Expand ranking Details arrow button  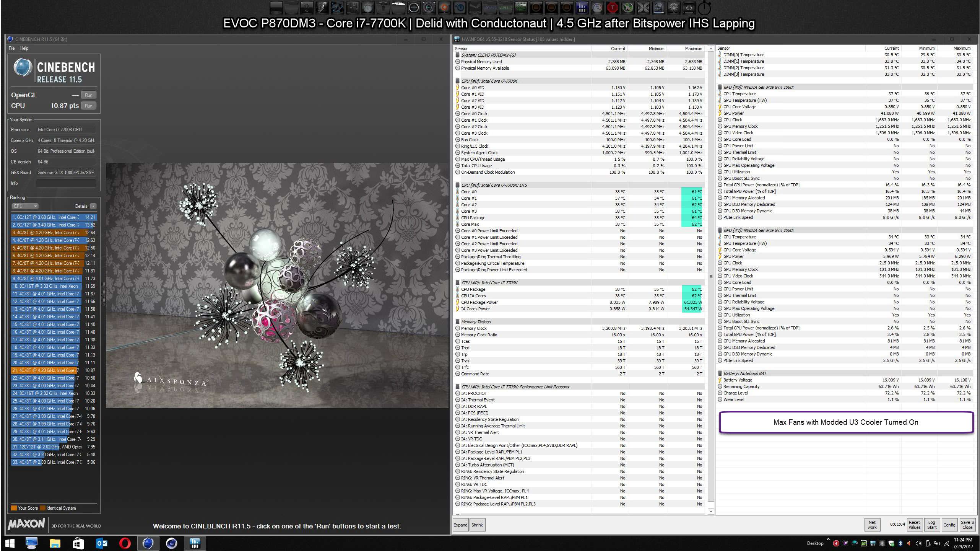[93, 206]
